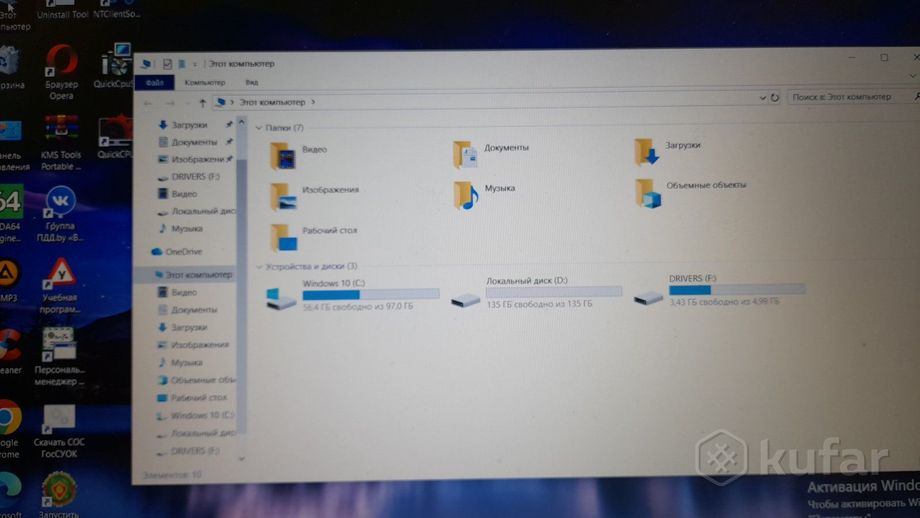
Task: Click navigation pane scrollbar up arrow
Action: pos(241,122)
